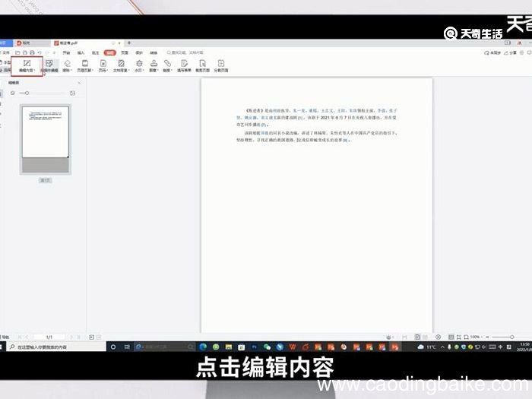
Task: Expand the watermark dropdown arrow
Action: [143, 71]
